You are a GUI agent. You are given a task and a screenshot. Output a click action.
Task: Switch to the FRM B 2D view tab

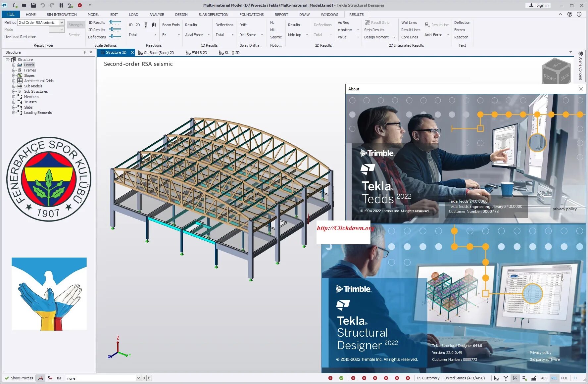point(197,53)
